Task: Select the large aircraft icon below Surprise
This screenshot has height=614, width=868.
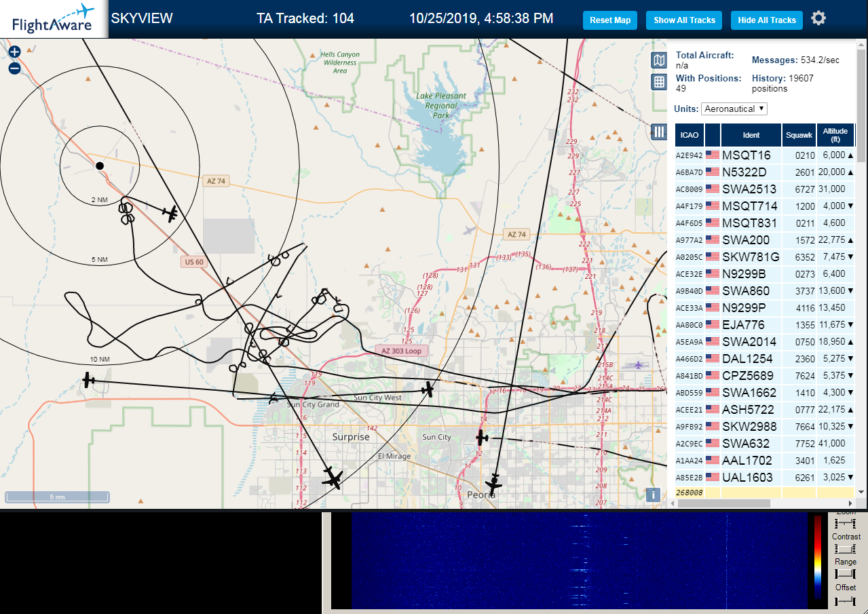Action: pos(333,478)
